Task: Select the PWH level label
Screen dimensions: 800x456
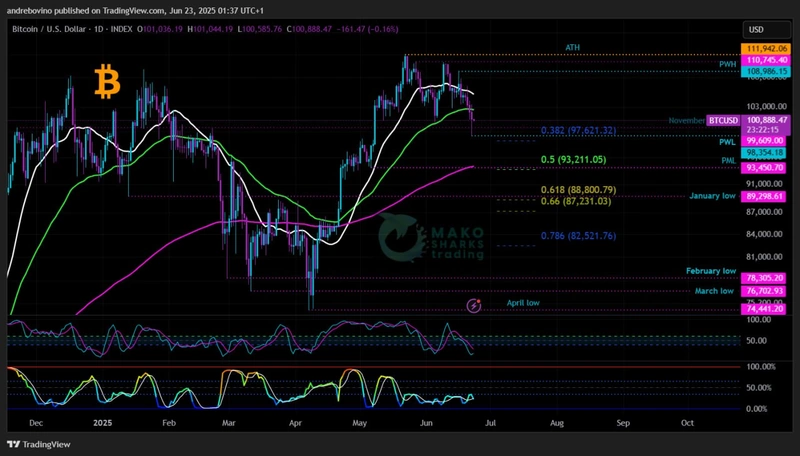Action: point(727,64)
